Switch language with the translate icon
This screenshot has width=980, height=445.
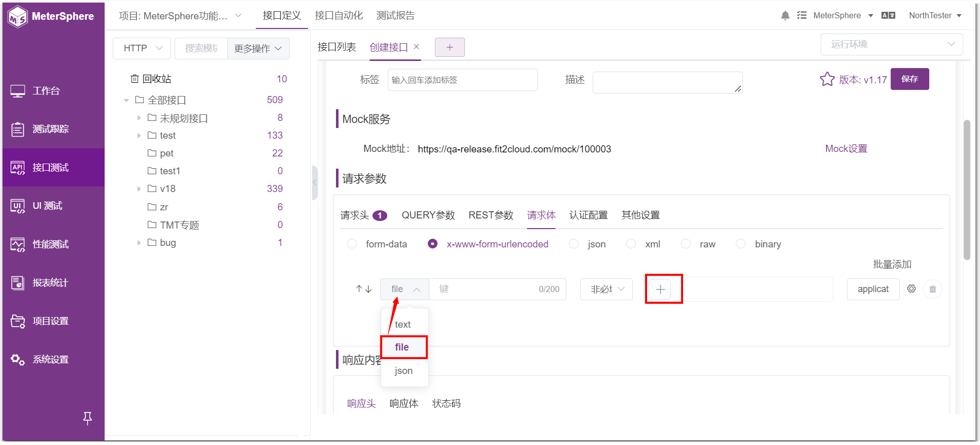(x=889, y=16)
